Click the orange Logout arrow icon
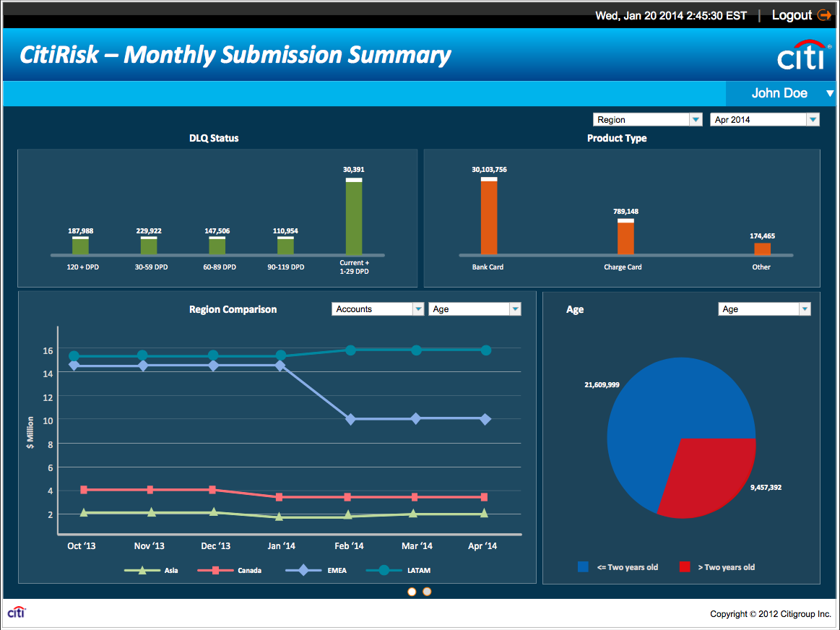This screenshot has height=630, width=840. [824, 16]
